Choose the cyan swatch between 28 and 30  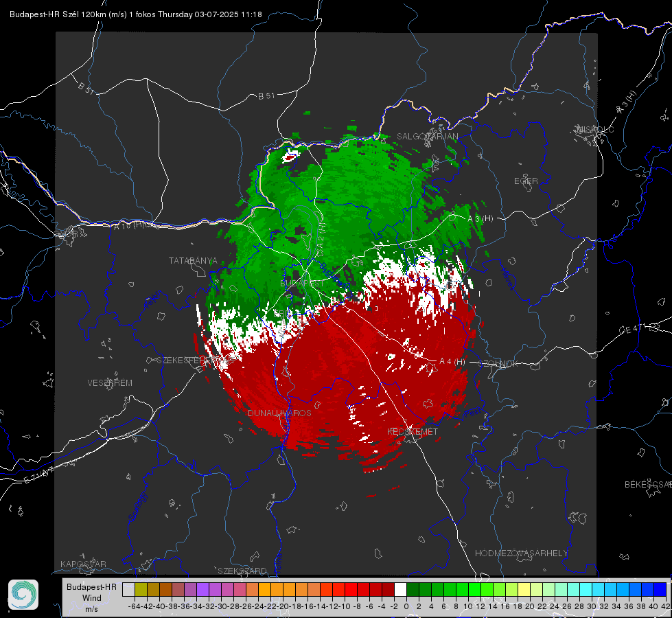[x=586, y=589]
